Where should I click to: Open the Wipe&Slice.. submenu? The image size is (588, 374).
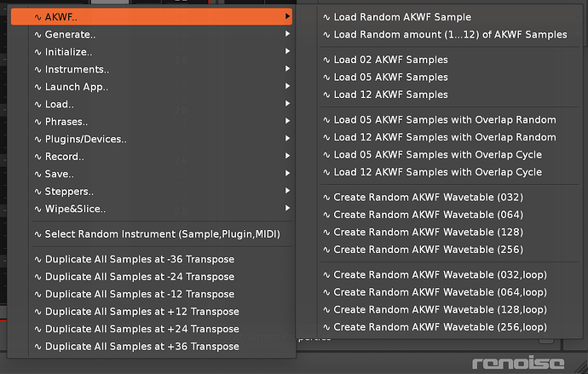pyautogui.click(x=152, y=209)
